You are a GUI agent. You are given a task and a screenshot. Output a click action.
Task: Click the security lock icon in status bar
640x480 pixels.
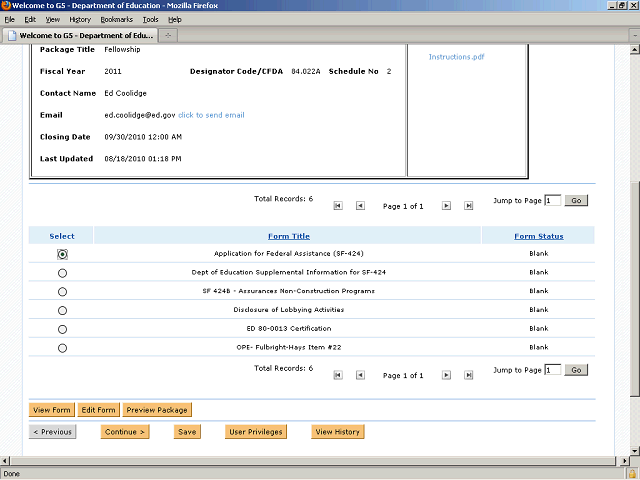(x=632, y=474)
